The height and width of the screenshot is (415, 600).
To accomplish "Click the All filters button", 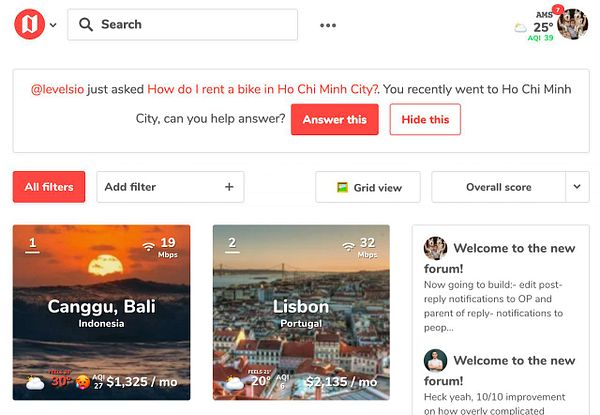I will pos(49,187).
